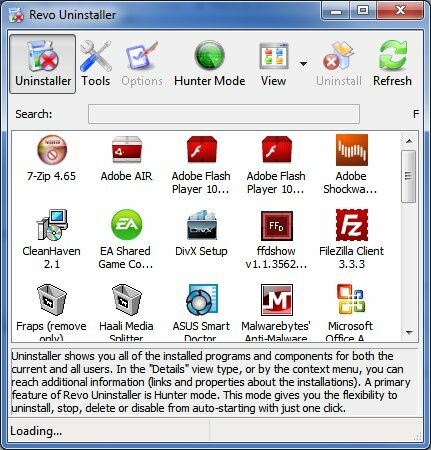431x450 pixels.
Task: Select the Adobe Shockwave program icon
Action: tap(352, 150)
